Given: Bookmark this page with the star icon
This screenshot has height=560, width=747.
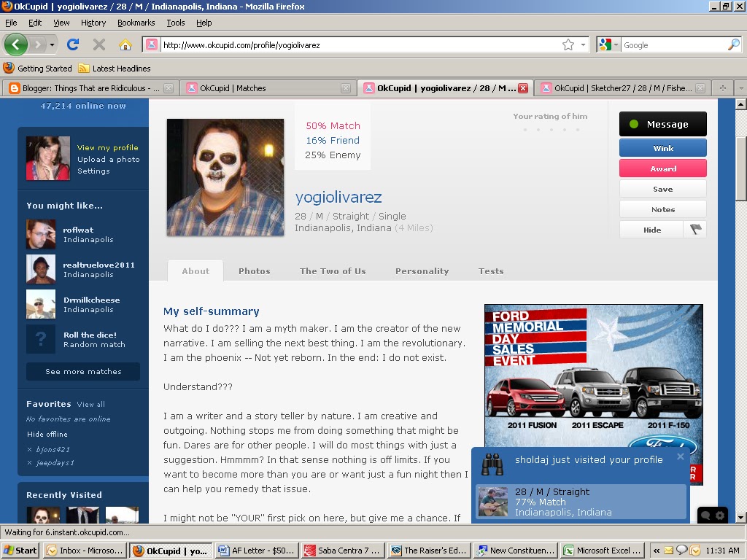Looking at the screenshot, I should pyautogui.click(x=568, y=44).
